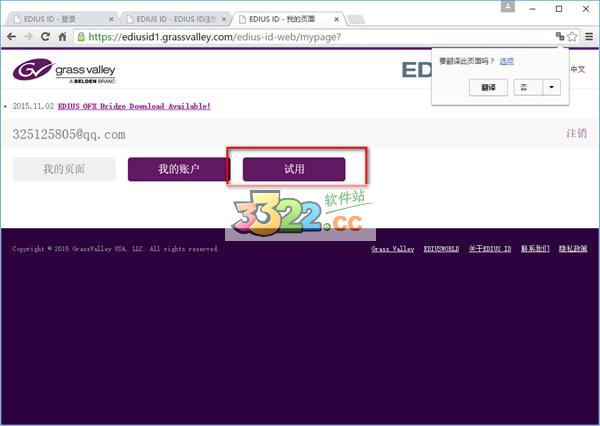Screen dimensions: 600x426
Task: Click the 我的页面 button
Action: click(x=64, y=169)
